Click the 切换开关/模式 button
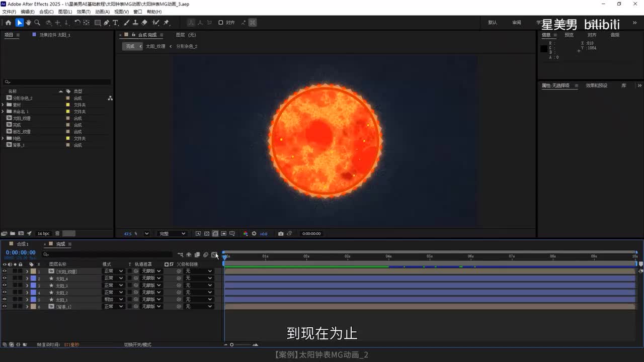Screen dimensions: 644x362 point(138,345)
